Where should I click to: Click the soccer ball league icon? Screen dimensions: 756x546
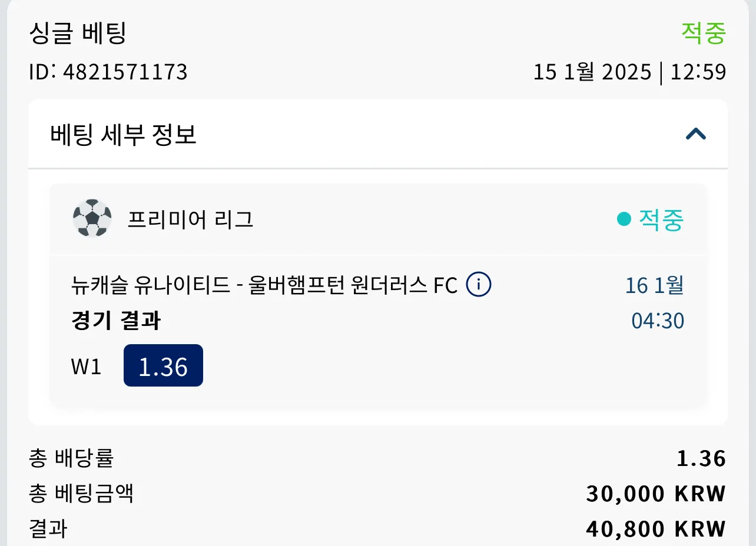(92, 219)
